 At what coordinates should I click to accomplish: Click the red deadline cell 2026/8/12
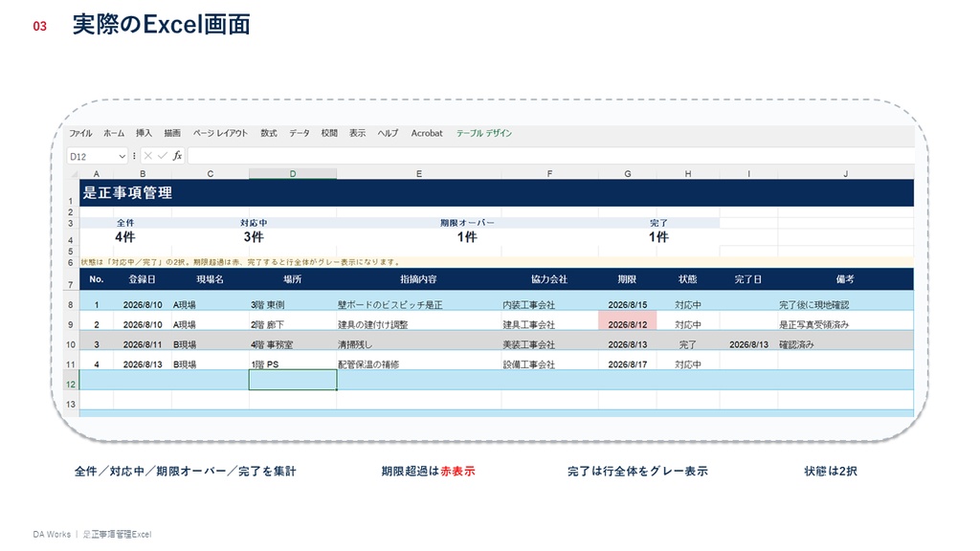628,321
